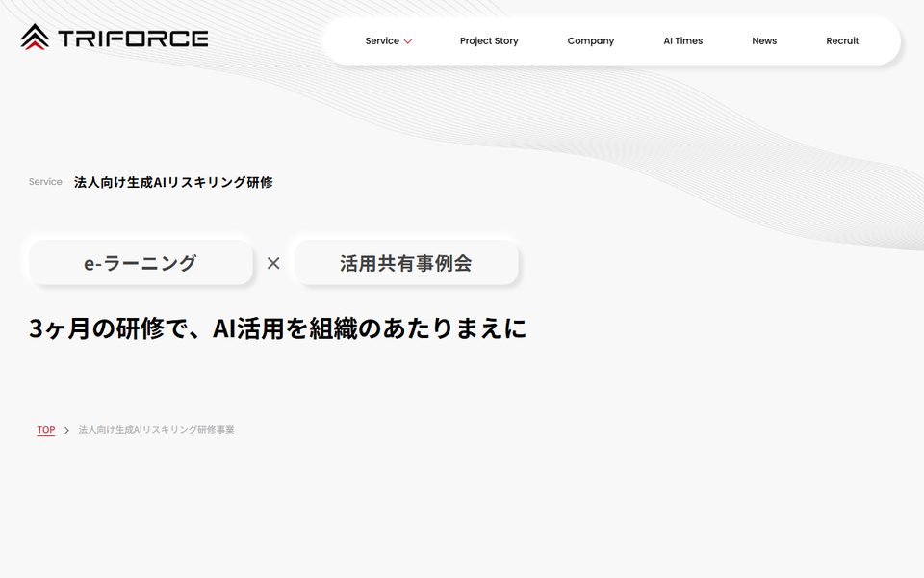The height and width of the screenshot is (578, 924).
Task: Open the Project Story page
Action: 489,40
